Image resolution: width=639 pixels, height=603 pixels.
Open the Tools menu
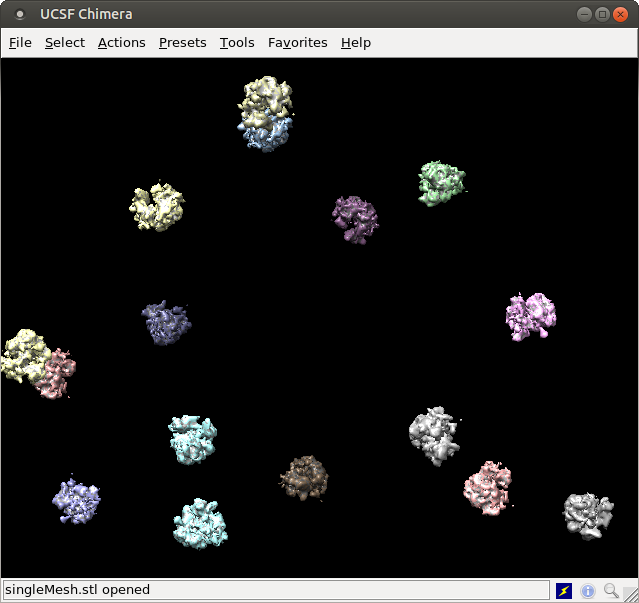(237, 42)
